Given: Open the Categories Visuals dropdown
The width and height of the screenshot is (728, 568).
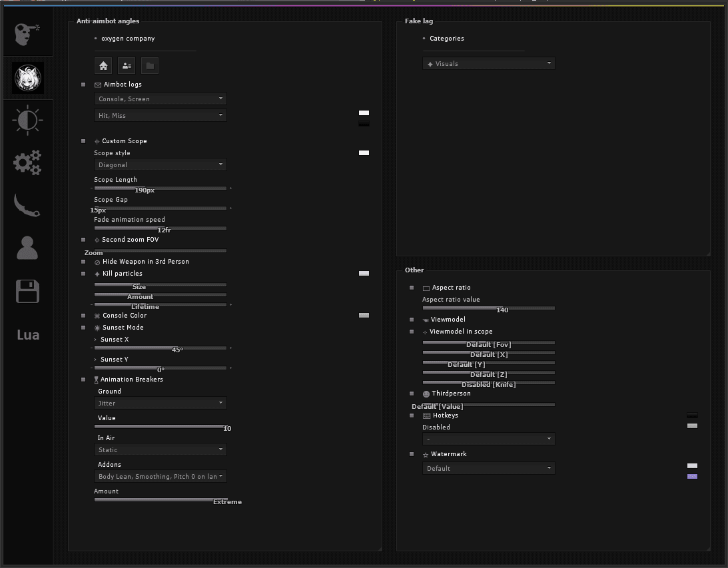Looking at the screenshot, I should [x=489, y=63].
